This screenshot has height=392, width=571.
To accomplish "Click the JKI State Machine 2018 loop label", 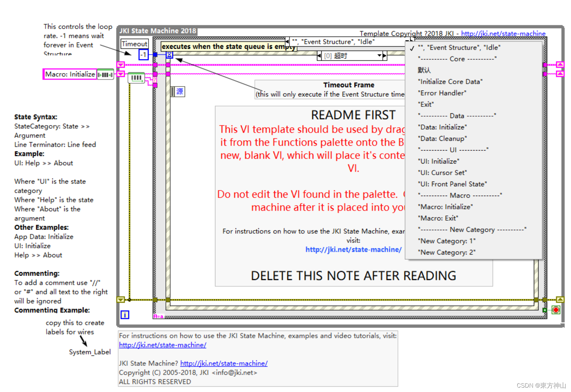I will (158, 31).
